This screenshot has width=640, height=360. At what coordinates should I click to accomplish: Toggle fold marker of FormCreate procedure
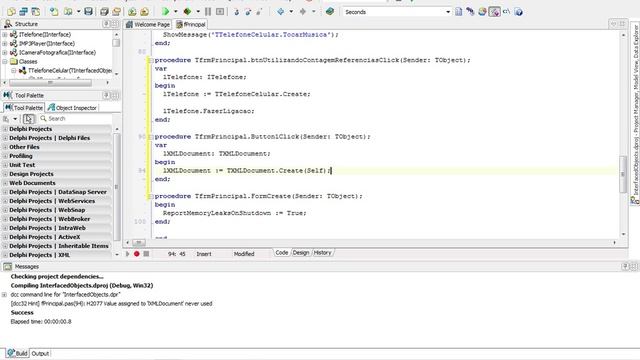coord(151,196)
